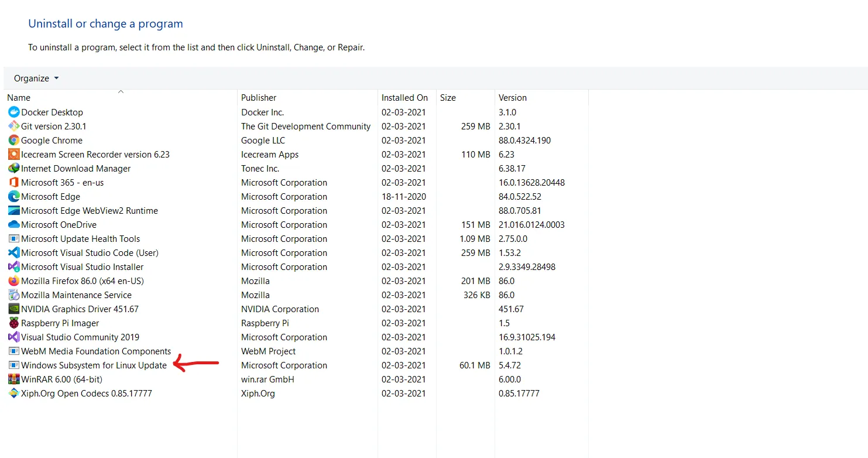Select the Raspberry Pi Imager name
Screen dimensions: 868x458
[60, 323]
